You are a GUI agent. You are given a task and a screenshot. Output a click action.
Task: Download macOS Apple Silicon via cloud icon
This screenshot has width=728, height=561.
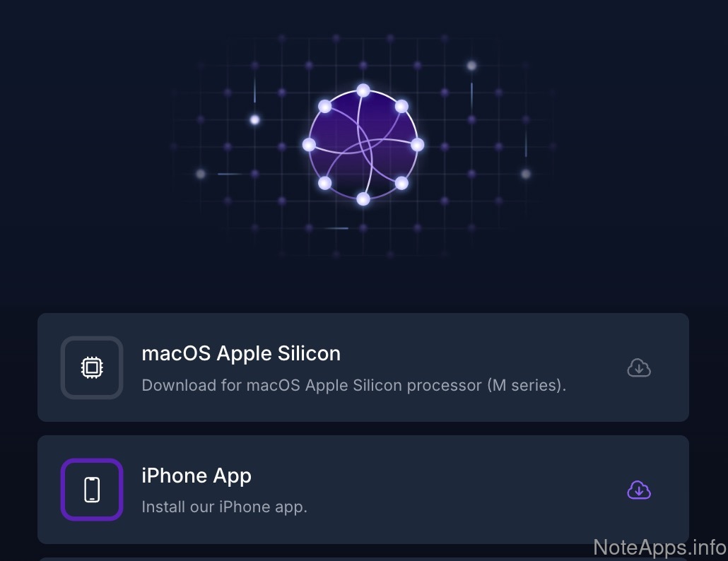click(x=639, y=367)
